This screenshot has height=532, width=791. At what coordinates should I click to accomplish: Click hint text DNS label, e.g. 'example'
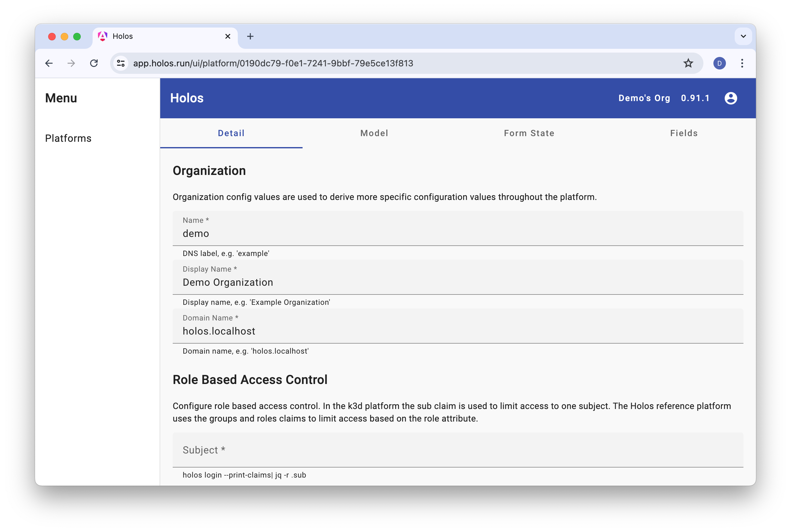click(226, 253)
